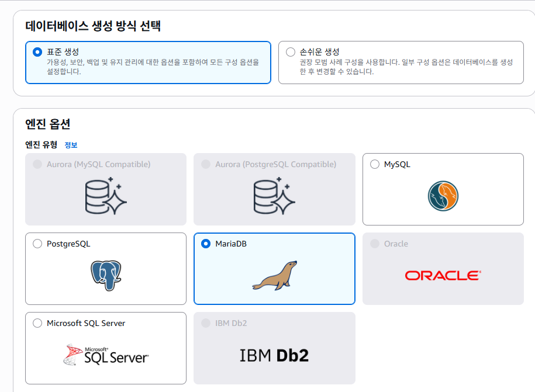
Task: Click the 엔진 유형 label
Action: click(x=42, y=145)
